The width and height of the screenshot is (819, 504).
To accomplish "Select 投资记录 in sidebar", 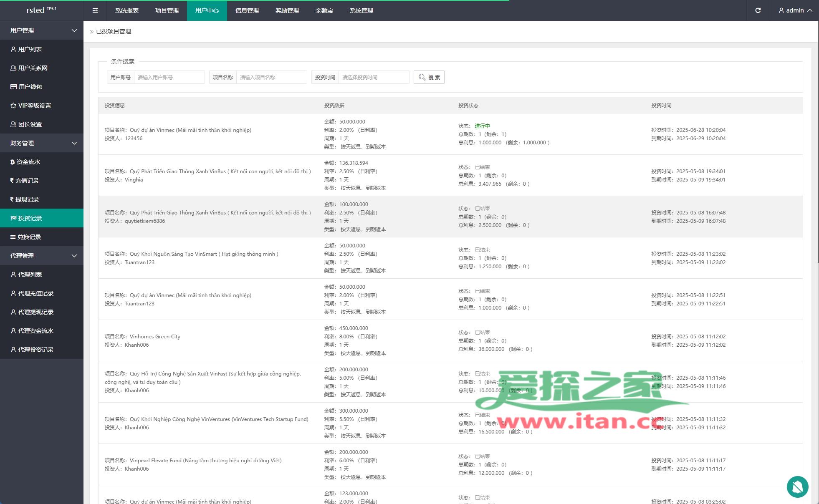I will pos(42,218).
